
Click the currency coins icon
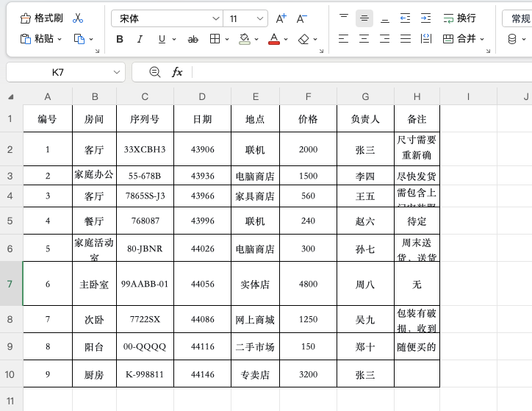(512, 40)
